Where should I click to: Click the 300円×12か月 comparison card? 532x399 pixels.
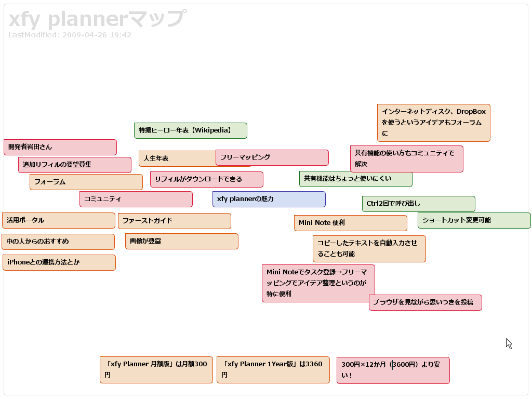click(x=393, y=370)
